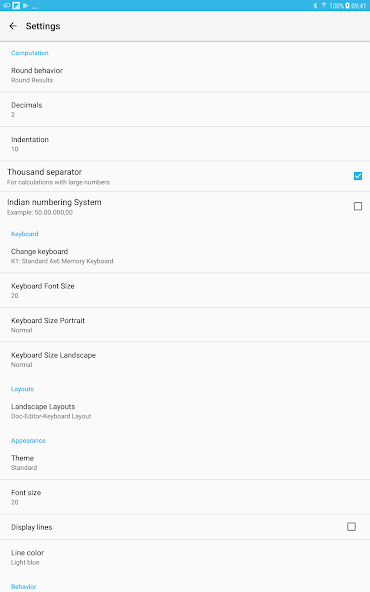
Task: Open Landscape Layouts setting
Action: (x=185, y=411)
